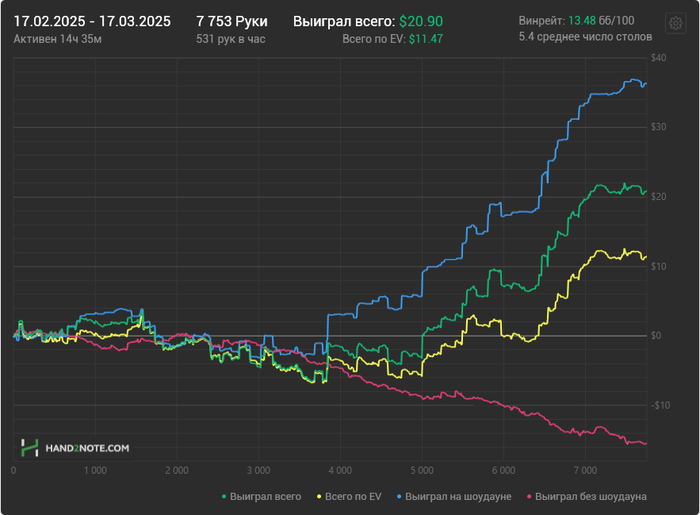Open the HAND2NOTE.COM watermark link
The width and height of the screenshot is (700, 515).
[87, 448]
